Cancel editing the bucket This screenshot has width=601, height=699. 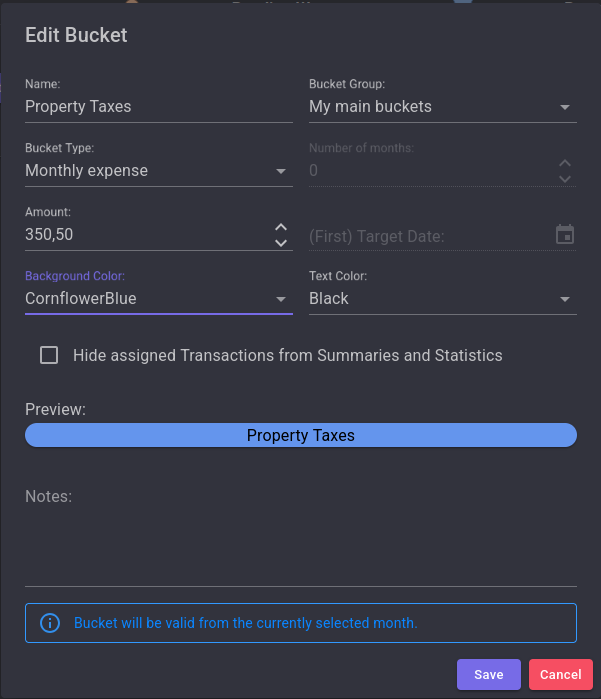(x=560, y=675)
